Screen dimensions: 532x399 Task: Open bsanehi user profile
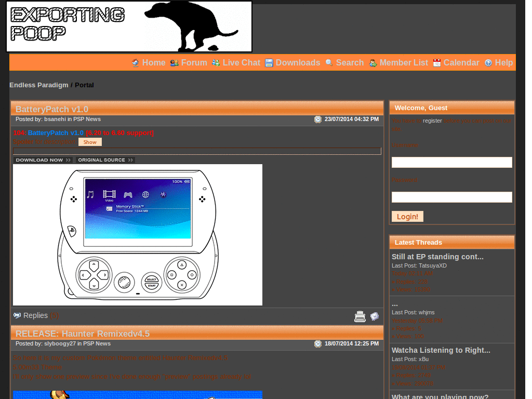(x=55, y=119)
